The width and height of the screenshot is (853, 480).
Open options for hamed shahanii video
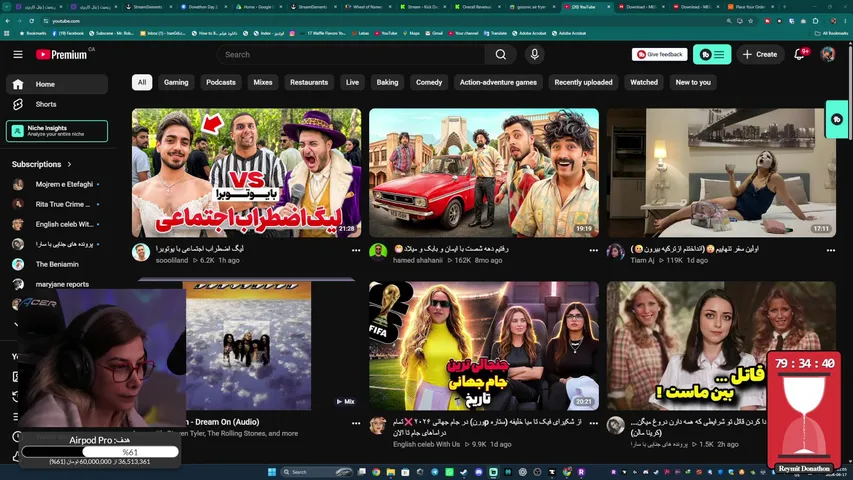[594, 250]
